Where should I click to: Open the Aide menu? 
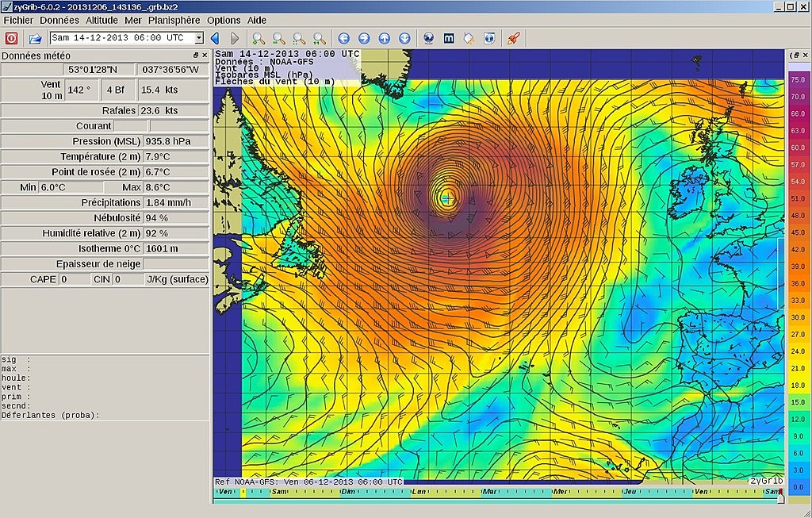[x=257, y=20]
